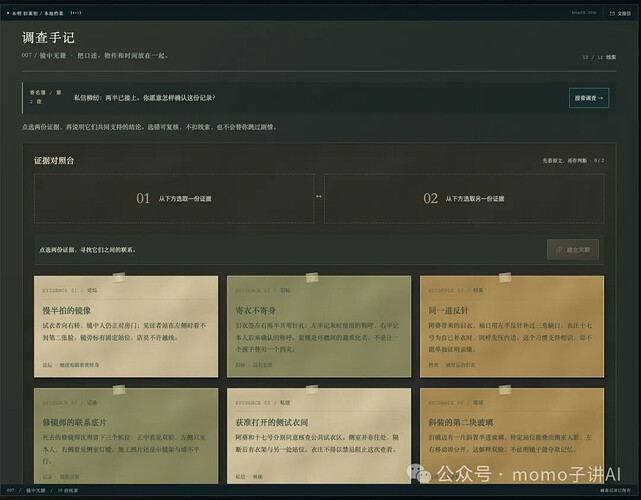The width and height of the screenshot is (641, 500).
Task: Click the '10 份线索' entry in status bar
Action: (x=68, y=490)
